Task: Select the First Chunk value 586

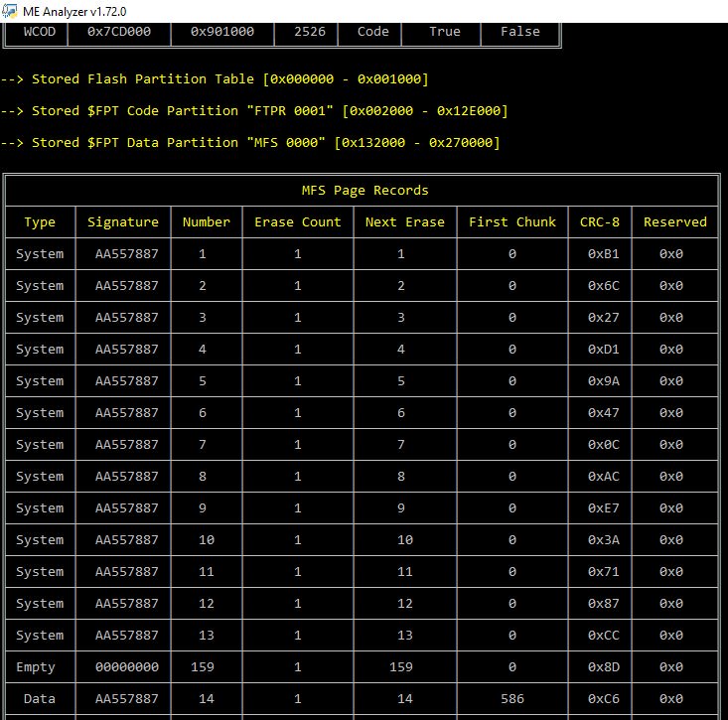Action: pyautogui.click(x=512, y=699)
